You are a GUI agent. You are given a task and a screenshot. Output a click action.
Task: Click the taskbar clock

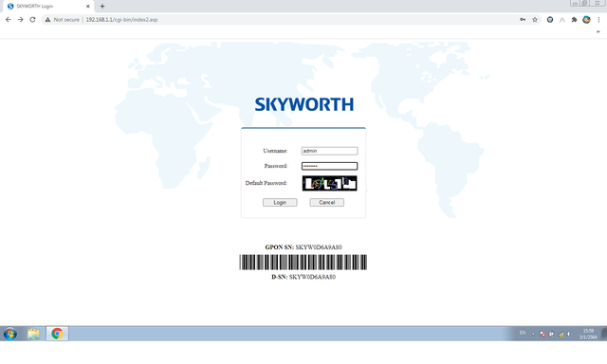tap(588, 334)
